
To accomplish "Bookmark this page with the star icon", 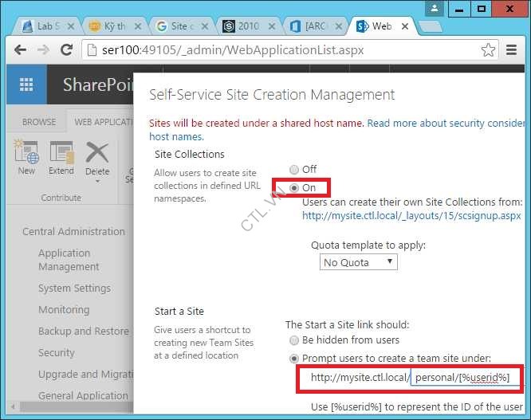I will point(488,49).
